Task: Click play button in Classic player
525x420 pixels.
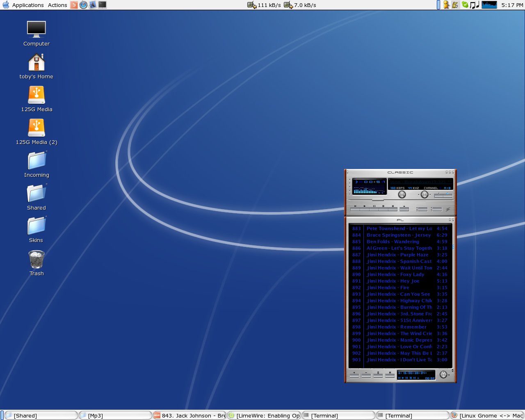Action: [365, 209]
